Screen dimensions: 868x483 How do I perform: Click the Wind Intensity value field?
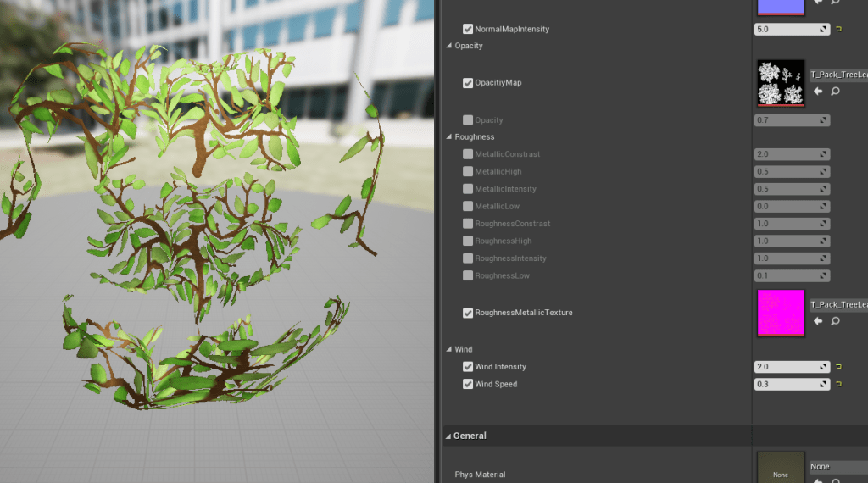[787, 367]
